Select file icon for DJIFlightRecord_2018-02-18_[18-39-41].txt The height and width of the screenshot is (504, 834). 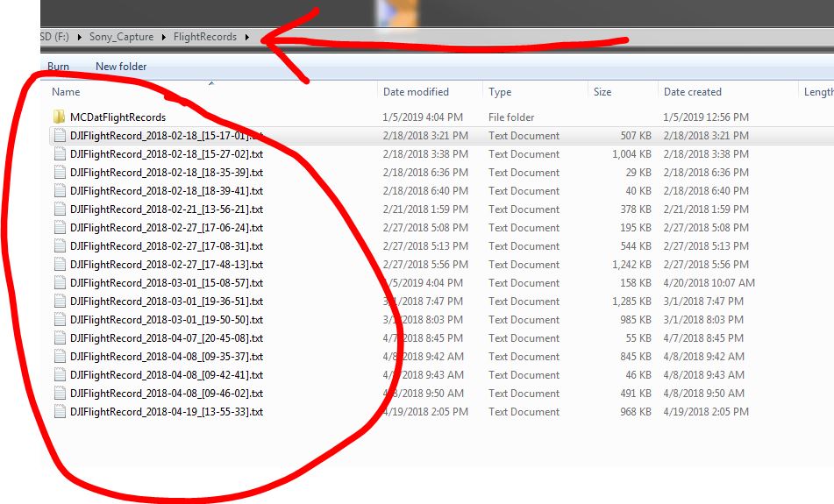coord(60,190)
